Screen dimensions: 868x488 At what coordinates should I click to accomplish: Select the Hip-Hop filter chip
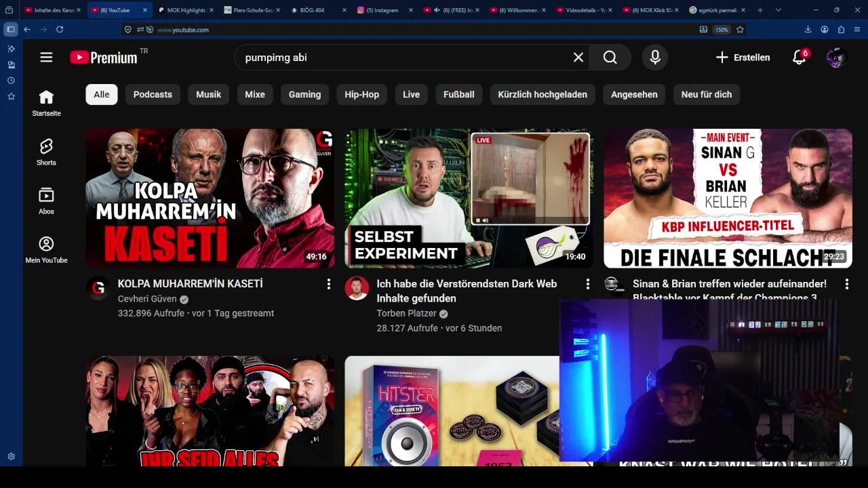361,94
